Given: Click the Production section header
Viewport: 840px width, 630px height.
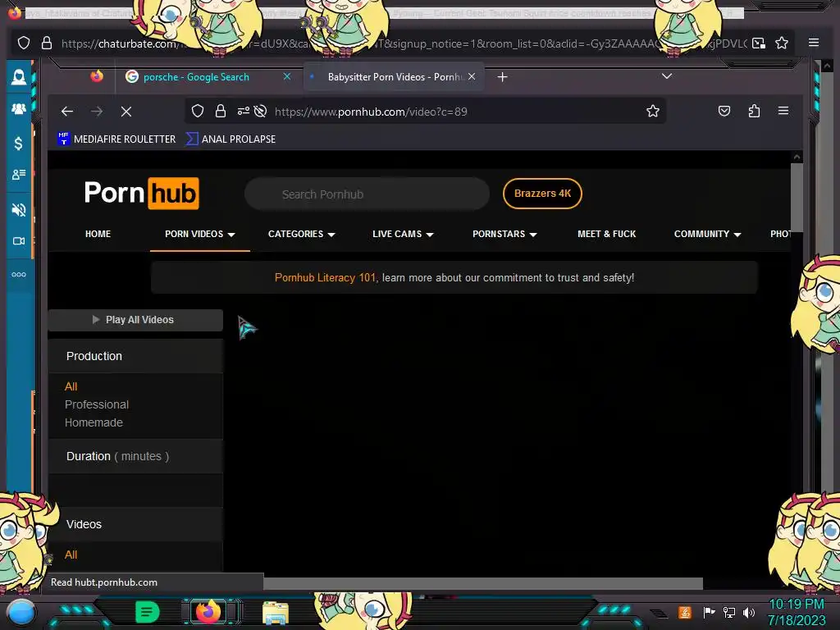Looking at the screenshot, I should (135, 356).
